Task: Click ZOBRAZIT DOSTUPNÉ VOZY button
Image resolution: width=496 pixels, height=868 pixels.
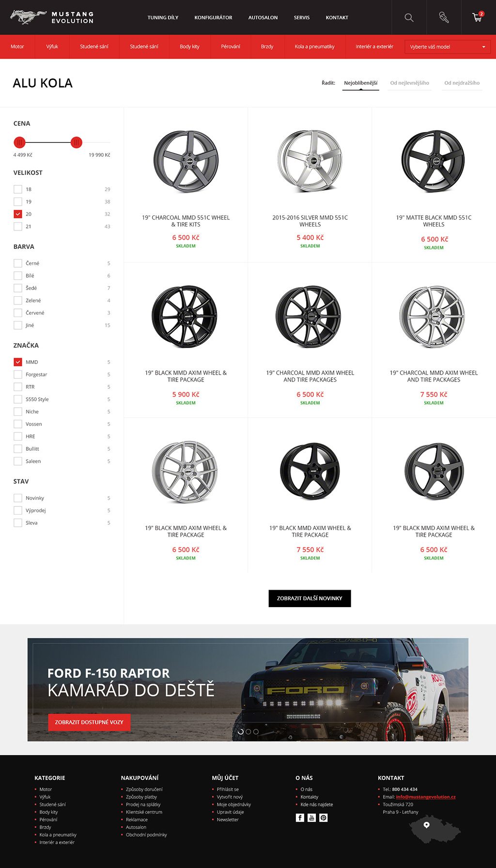Action: pyautogui.click(x=89, y=722)
